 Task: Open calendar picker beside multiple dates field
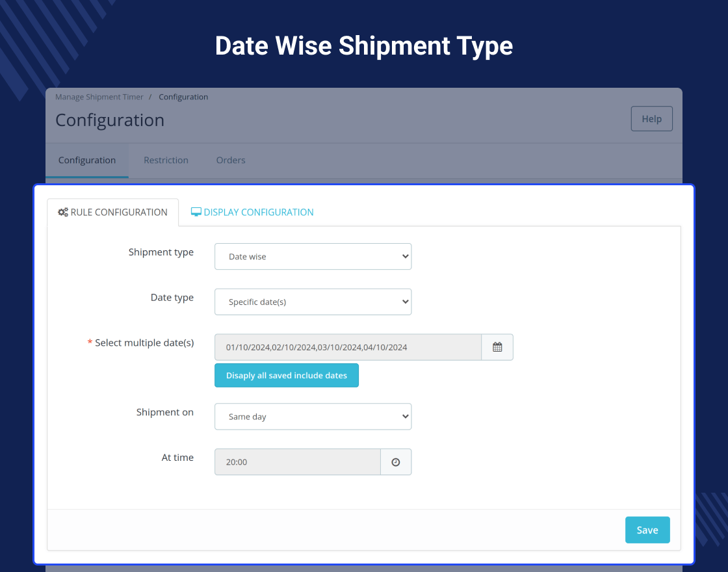[497, 347]
